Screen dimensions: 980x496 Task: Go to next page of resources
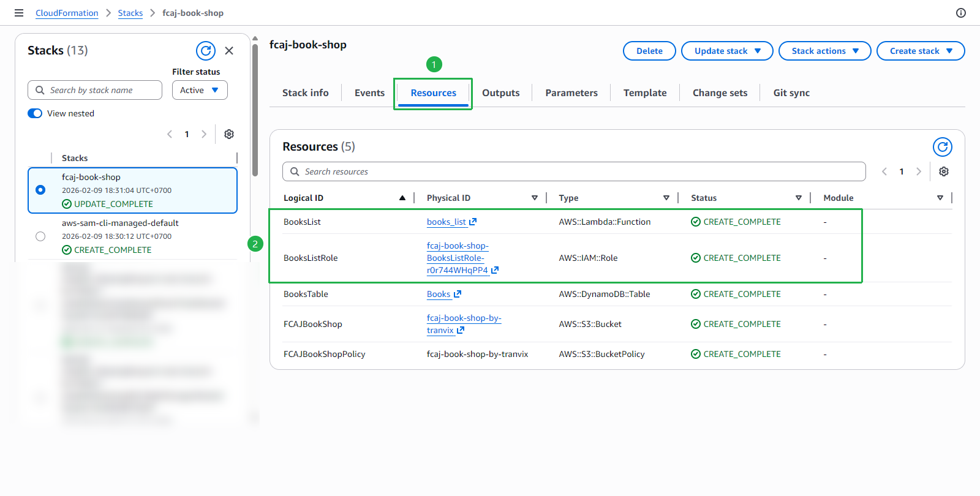(x=919, y=171)
